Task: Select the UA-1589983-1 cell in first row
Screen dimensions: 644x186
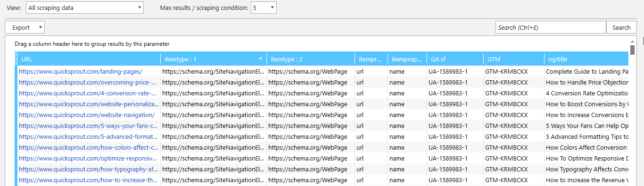Action: [x=455, y=71]
